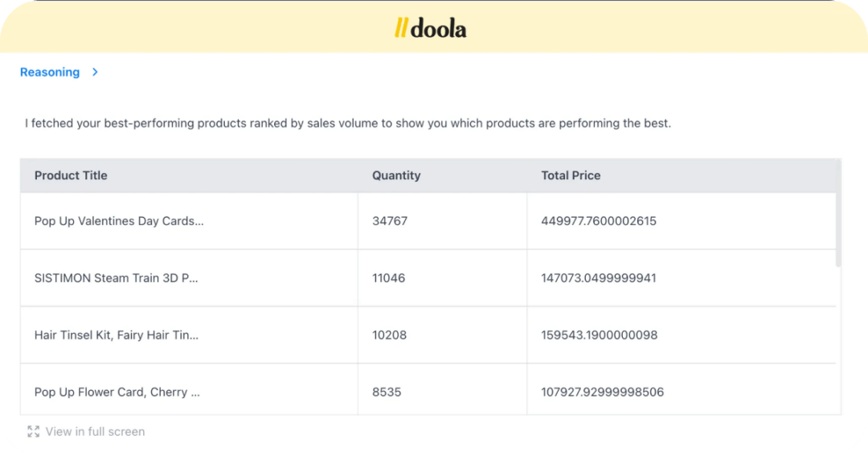Open the Reasoning link
868x456 pixels.
point(50,72)
